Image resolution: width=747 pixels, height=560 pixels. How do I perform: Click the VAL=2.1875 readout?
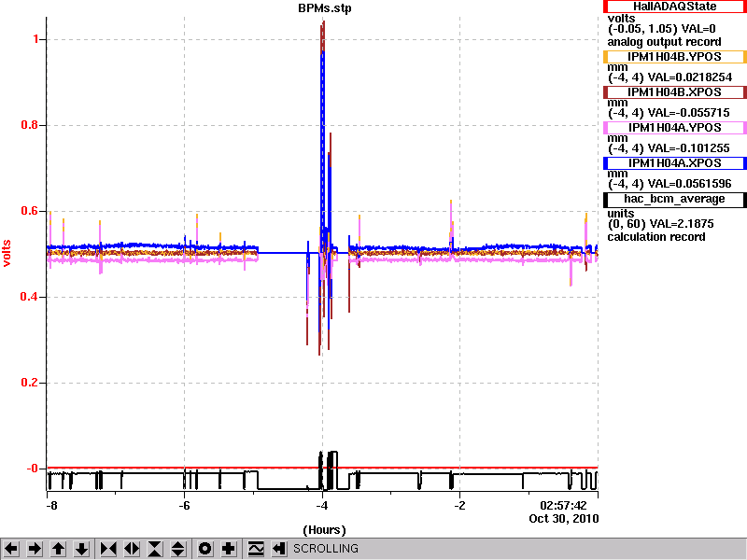[x=684, y=224]
